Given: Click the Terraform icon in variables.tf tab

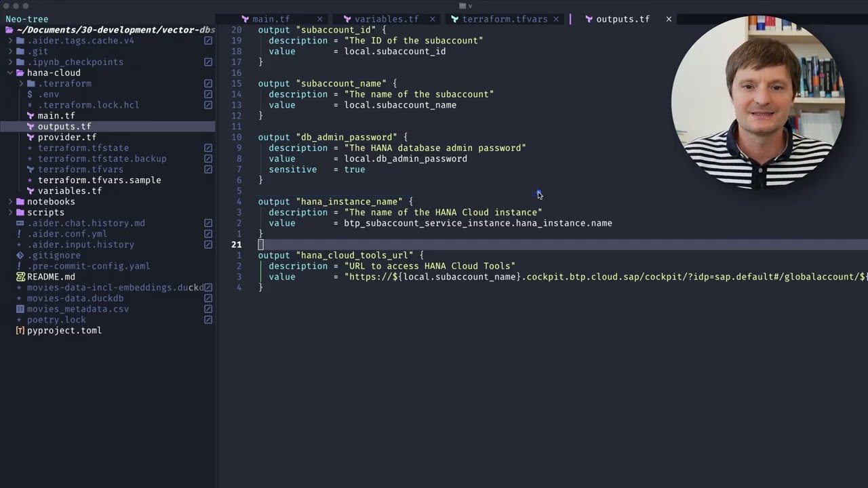Looking at the screenshot, I should (347, 19).
